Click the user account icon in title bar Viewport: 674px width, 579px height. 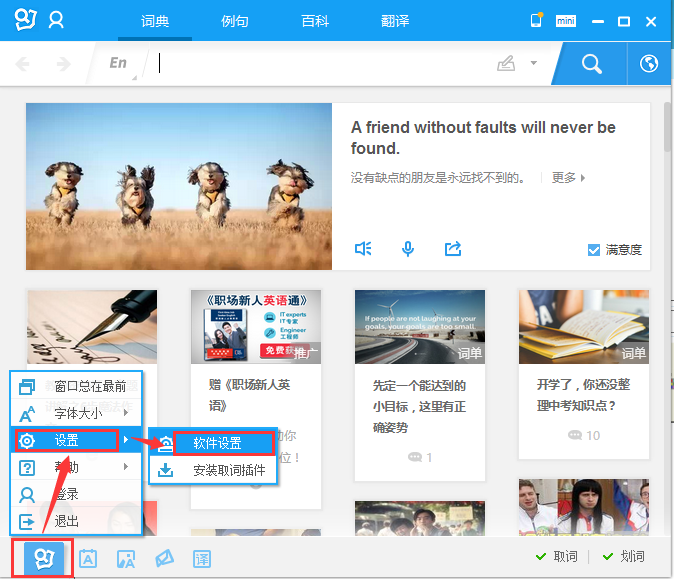coord(57,20)
